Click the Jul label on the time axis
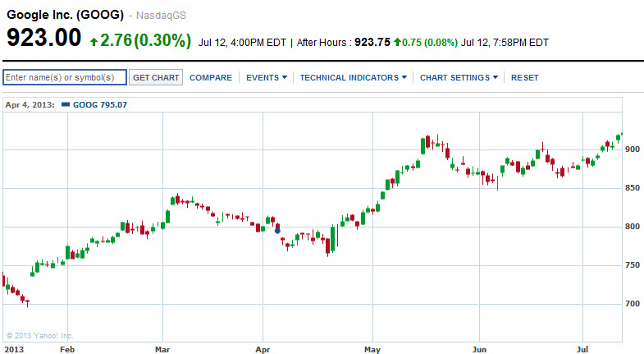Image resolution: width=644 pixels, height=354 pixels. (x=582, y=349)
